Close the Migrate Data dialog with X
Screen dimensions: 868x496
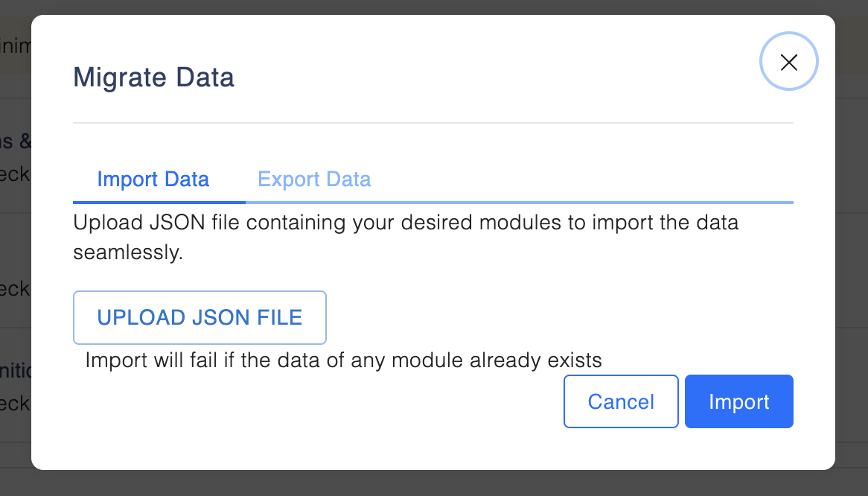pos(788,62)
